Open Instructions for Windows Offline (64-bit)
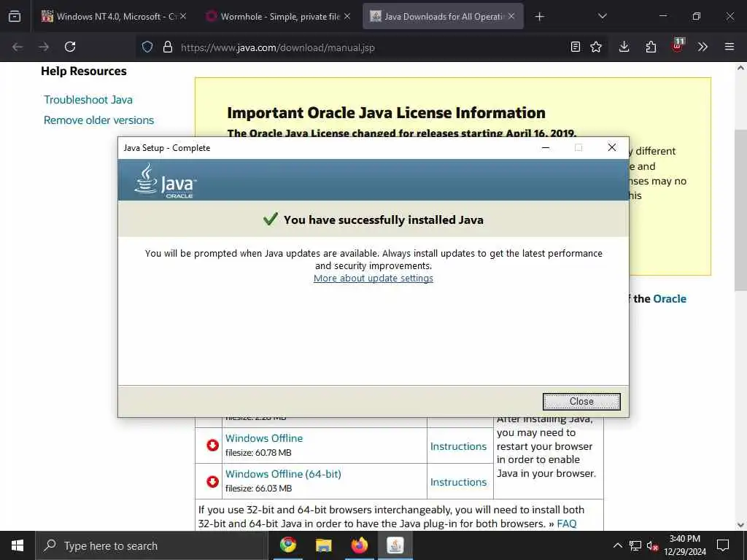 458,482
